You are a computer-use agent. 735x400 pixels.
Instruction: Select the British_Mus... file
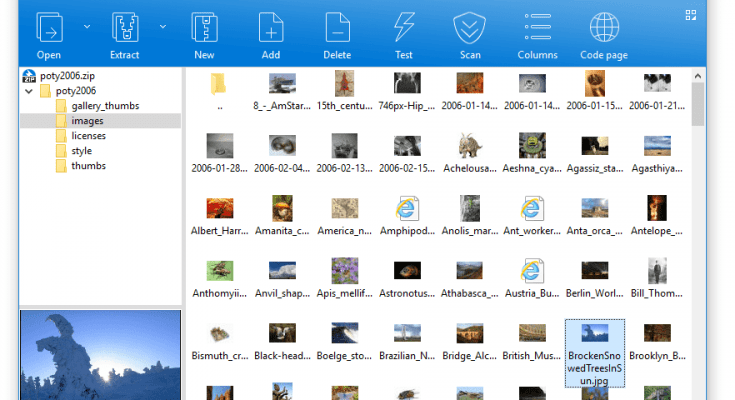pos(532,341)
